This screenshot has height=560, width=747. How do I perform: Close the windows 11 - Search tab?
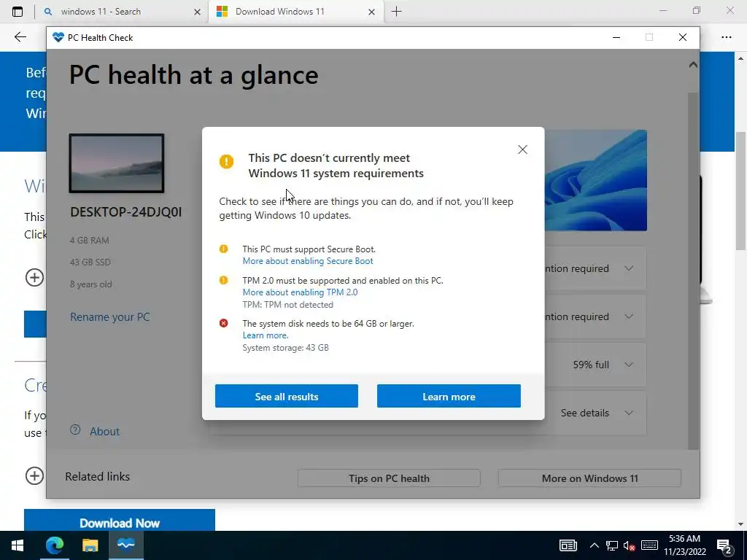point(197,12)
